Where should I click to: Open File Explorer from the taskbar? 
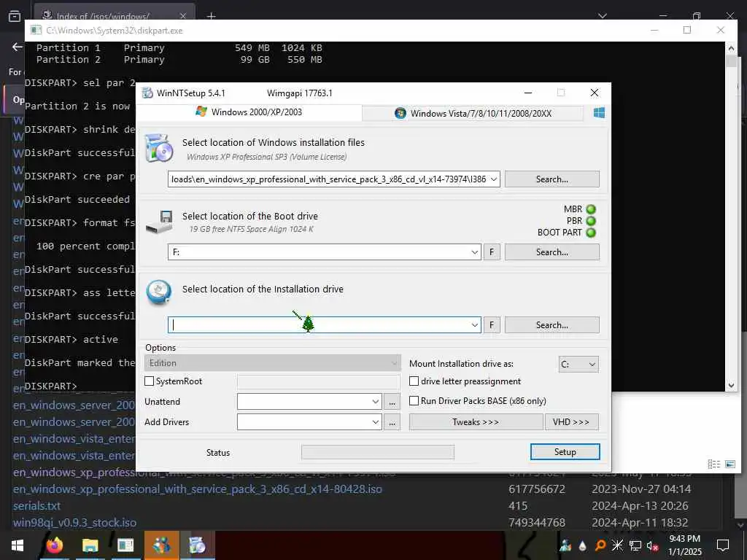click(90, 545)
